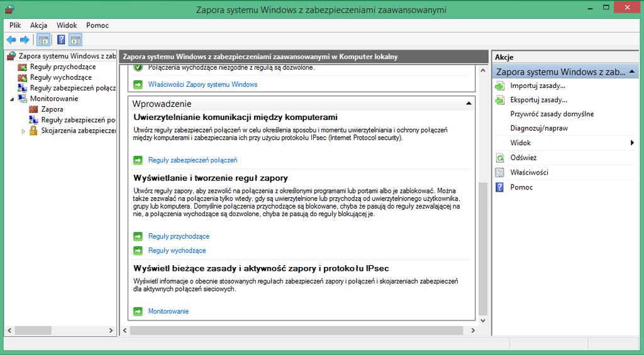Click the green arrow beside Reguły zabezpieczeń połączeń
This screenshot has width=644, height=355.
coord(138,160)
